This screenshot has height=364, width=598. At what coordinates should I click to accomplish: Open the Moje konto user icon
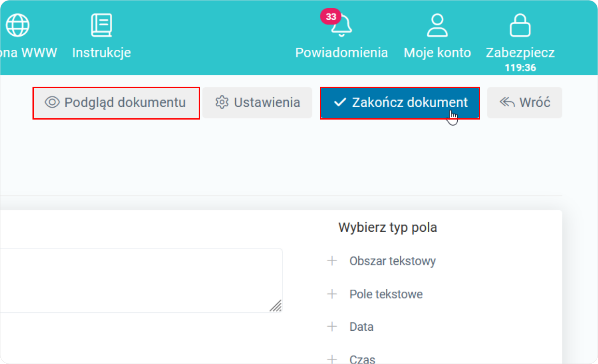tap(437, 25)
